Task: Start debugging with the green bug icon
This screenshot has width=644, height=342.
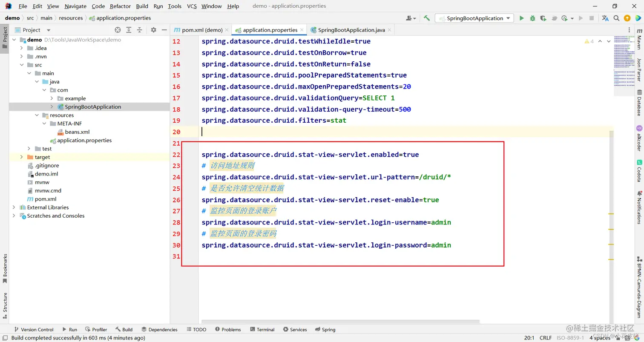Action: point(532,18)
